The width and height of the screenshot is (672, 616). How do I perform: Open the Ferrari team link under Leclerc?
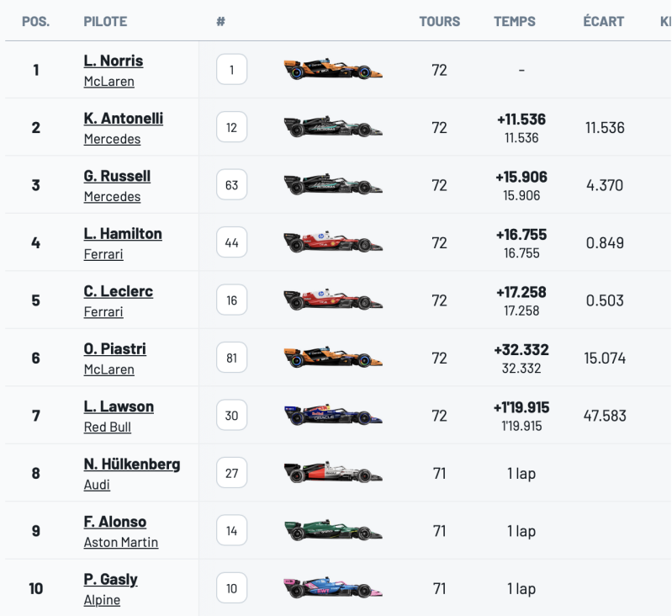pos(103,311)
